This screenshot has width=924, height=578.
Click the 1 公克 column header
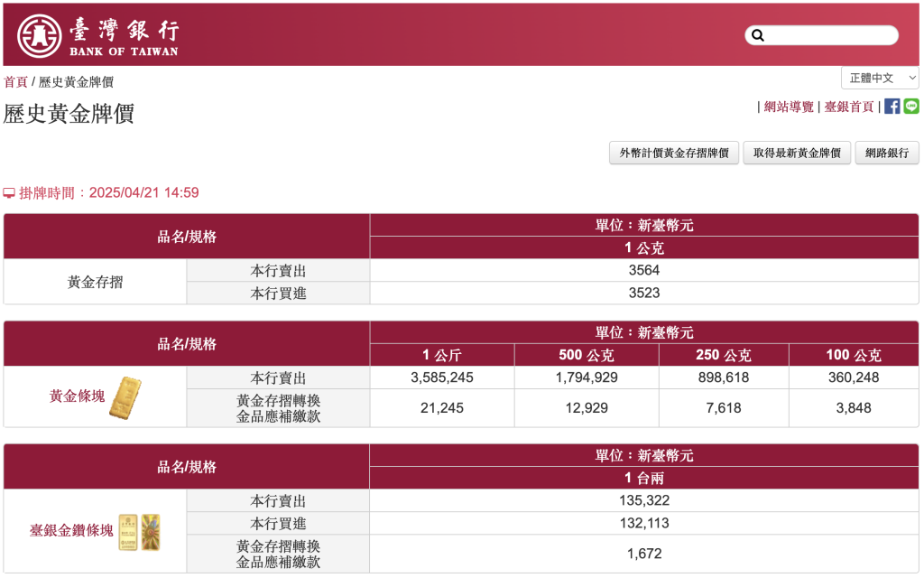tap(644, 247)
